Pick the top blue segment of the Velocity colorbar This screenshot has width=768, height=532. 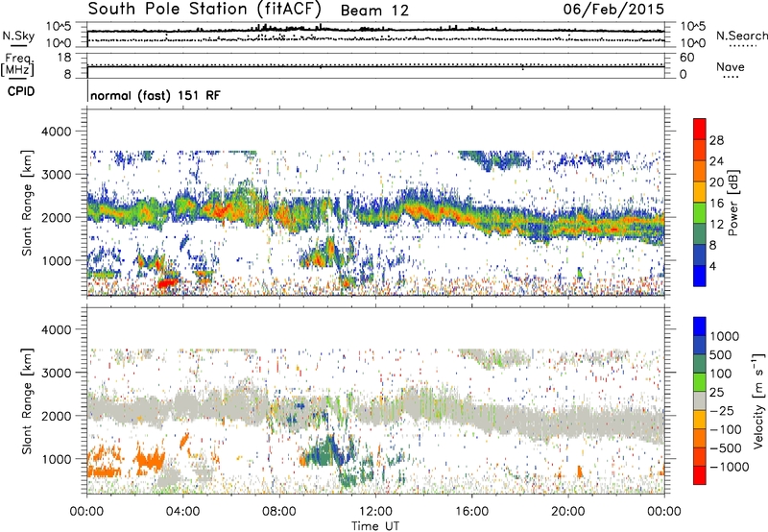(700, 326)
